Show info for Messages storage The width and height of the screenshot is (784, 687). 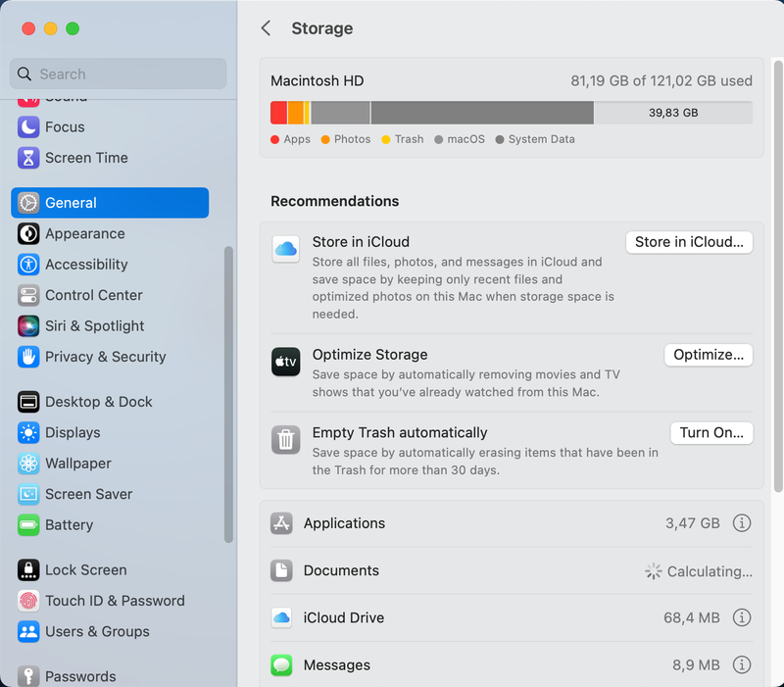coord(742,665)
